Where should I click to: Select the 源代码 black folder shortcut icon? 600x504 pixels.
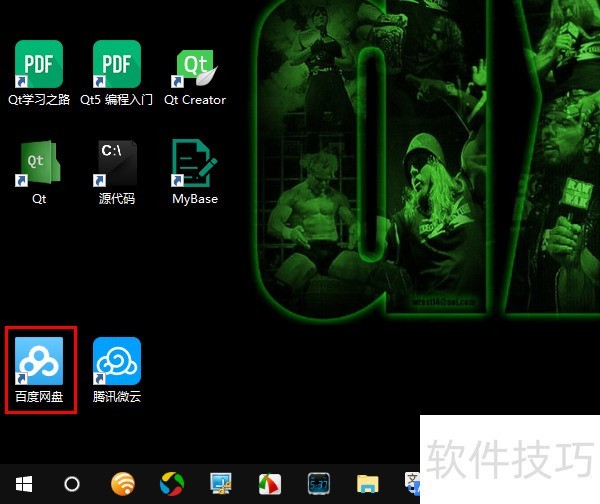pyautogui.click(x=117, y=163)
